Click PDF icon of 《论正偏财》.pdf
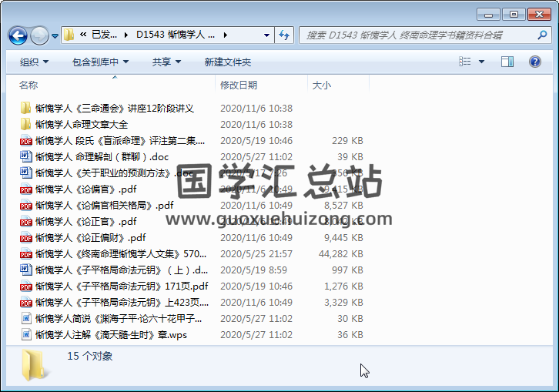 click(26, 238)
